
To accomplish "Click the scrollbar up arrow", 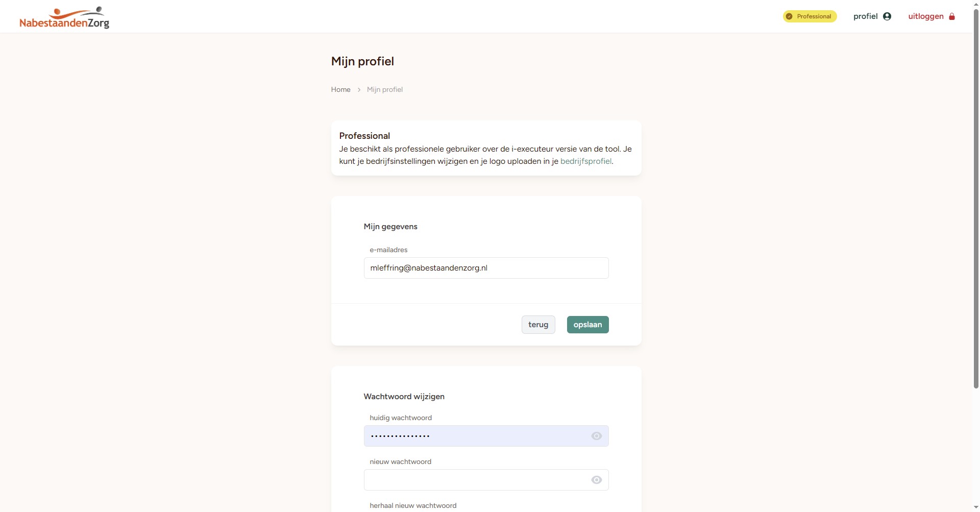I will tap(976, 4).
